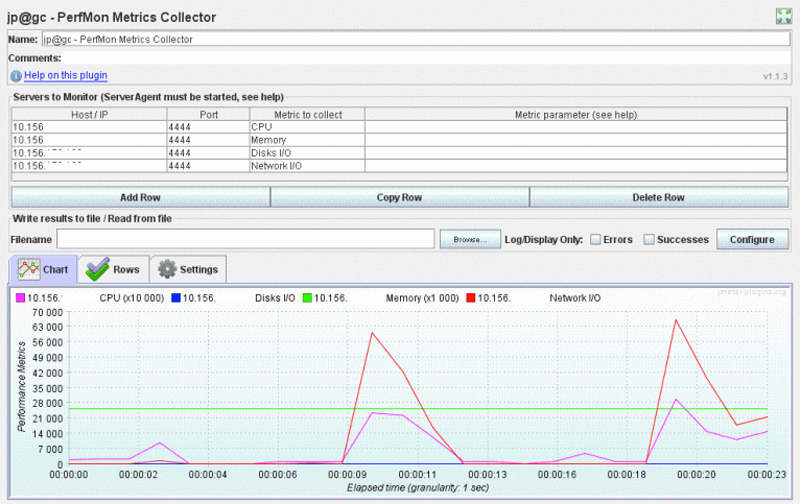Click the green Memory legend swatch
Image resolution: width=800 pixels, height=504 pixels.
pos(308,298)
